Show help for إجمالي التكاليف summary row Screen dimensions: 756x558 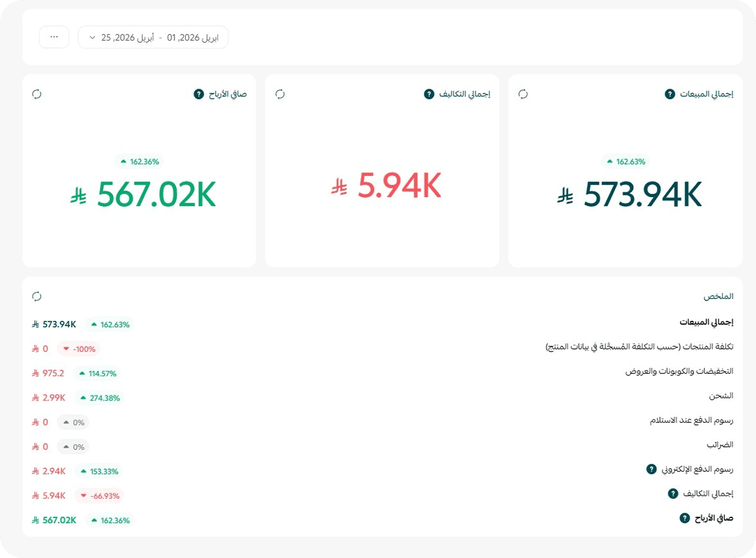tap(673, 494)
